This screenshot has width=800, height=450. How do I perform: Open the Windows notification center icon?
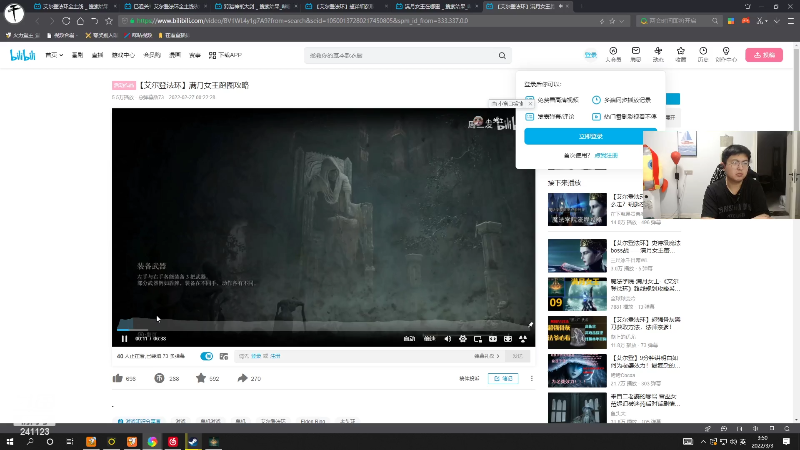[786, 441]
